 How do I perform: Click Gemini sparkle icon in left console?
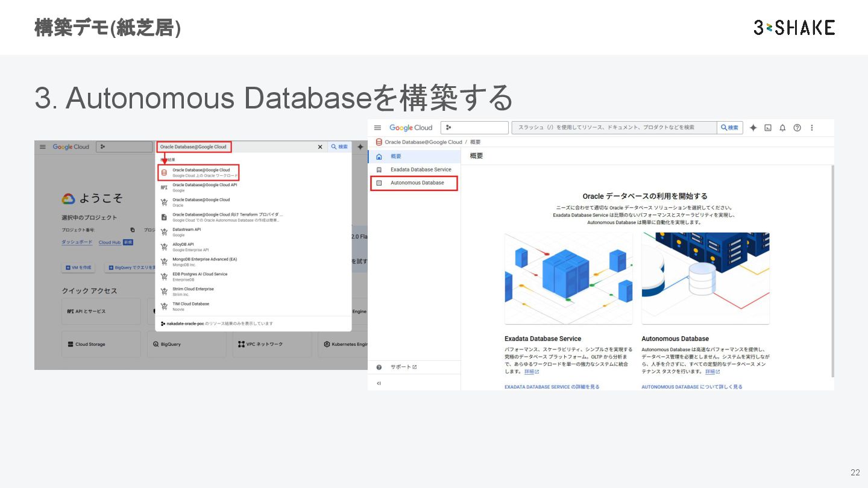tap(360, 146)
